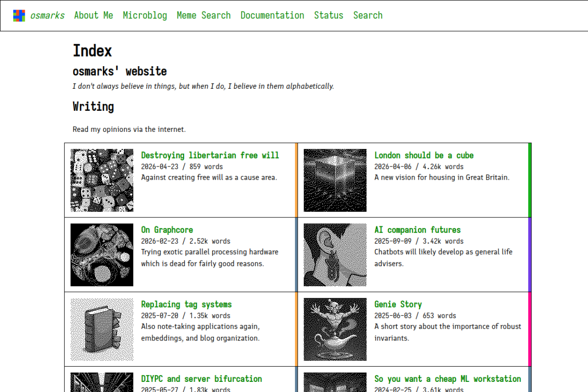Click the dice thumbnail for free will article

point(102,180)
